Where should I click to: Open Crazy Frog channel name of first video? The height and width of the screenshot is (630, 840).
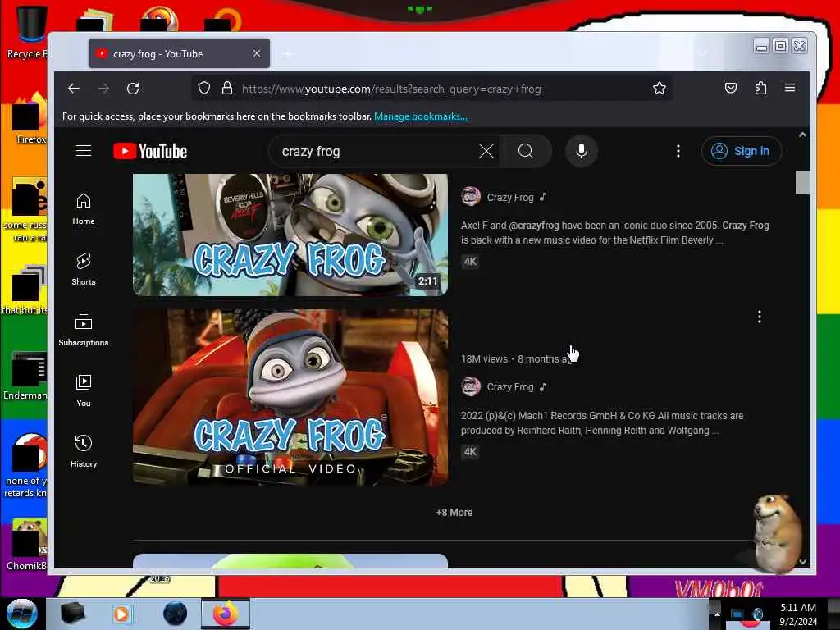[x=510, y=197]
